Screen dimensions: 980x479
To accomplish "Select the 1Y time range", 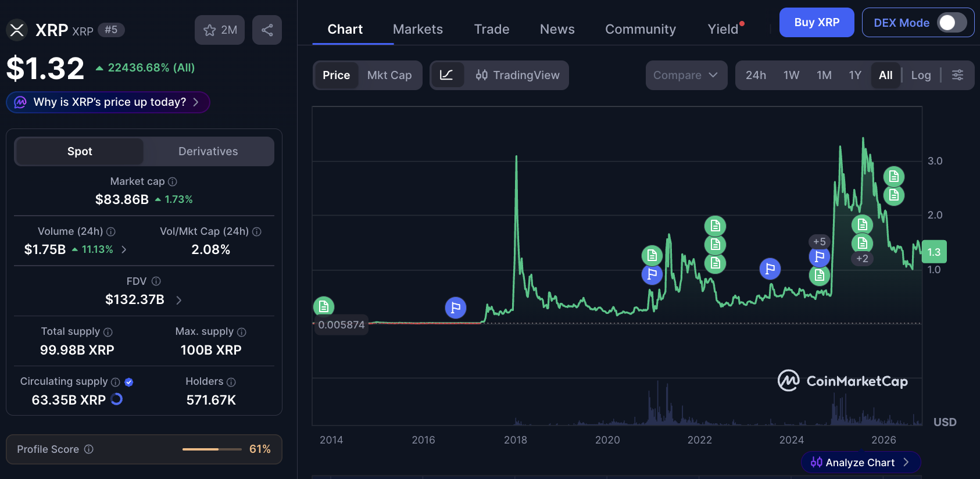I will (x=855, y=75).
